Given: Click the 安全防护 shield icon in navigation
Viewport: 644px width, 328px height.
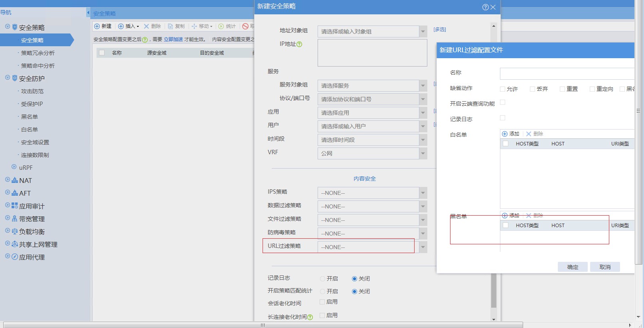Looking at the screenshot, I should coord(15,78).
